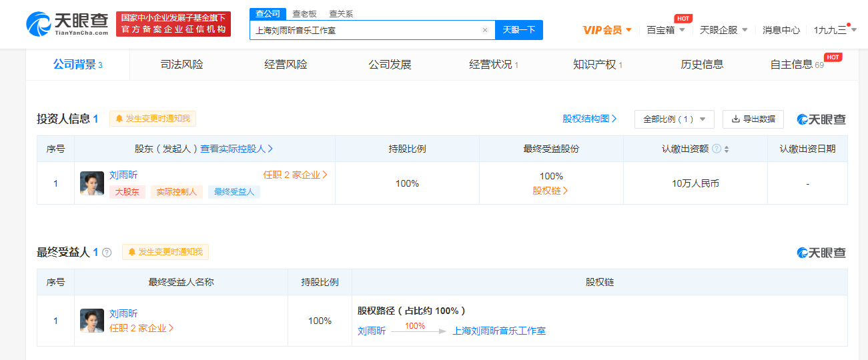
Task: Click the 导出数据 button
Action: click(x=753, y=119)
